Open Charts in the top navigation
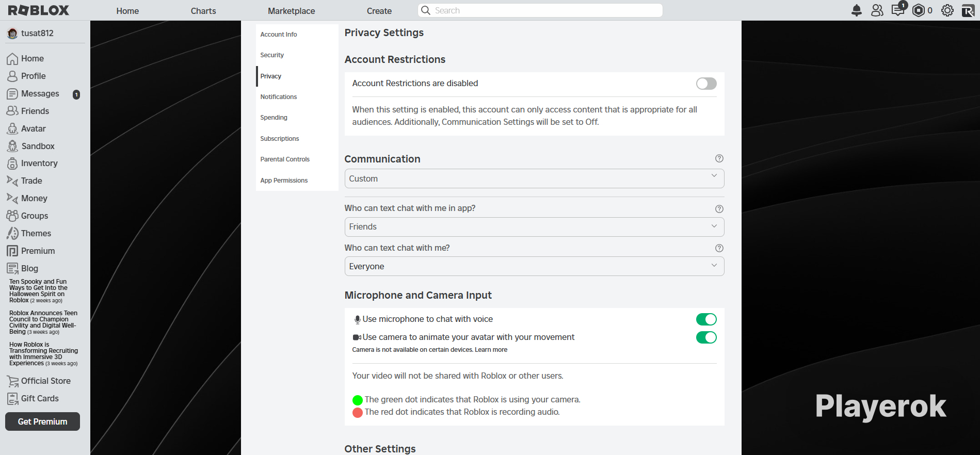The image size is (980, 455). (x=203, y=11)
